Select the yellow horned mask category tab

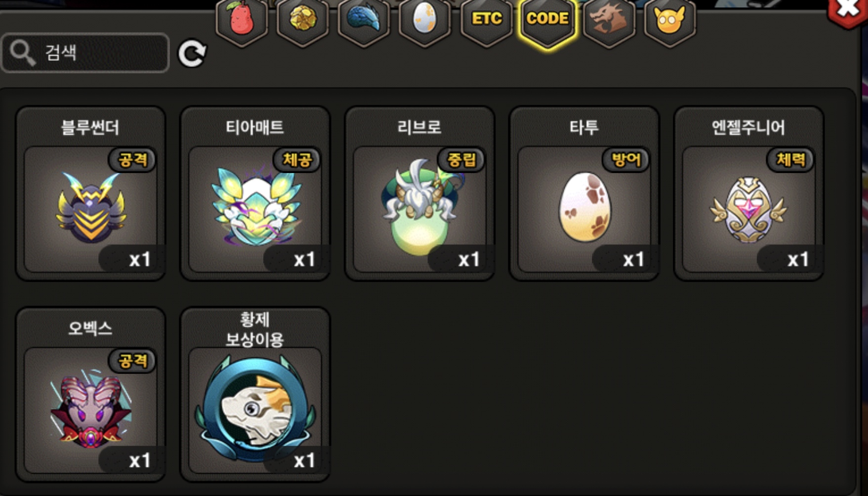pyautogui.click(x=670, y=21)
